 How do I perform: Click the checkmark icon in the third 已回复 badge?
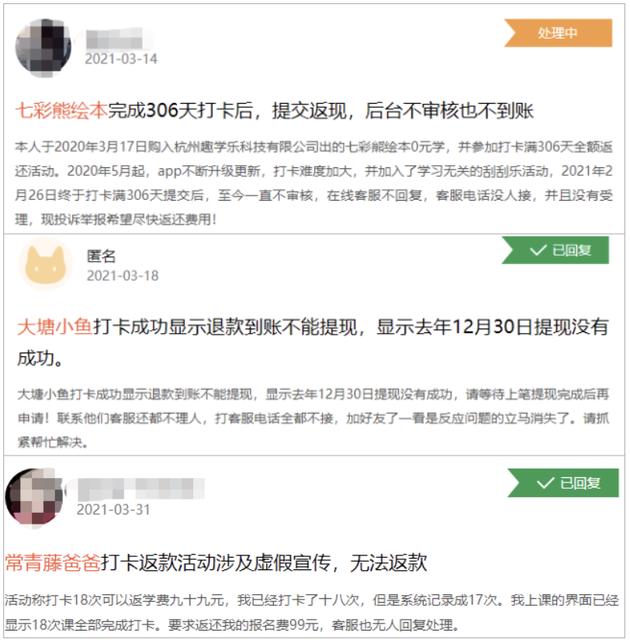click(546, 483)
